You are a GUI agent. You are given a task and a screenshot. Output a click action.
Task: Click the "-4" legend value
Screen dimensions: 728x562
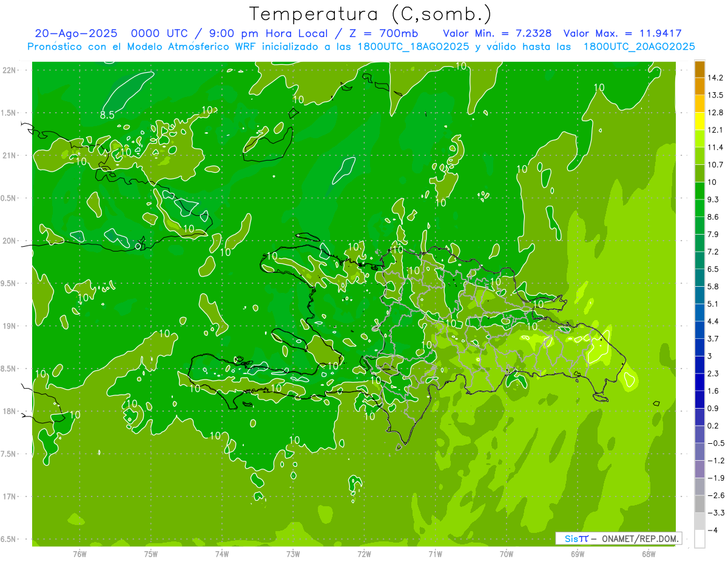pos(713,530)
